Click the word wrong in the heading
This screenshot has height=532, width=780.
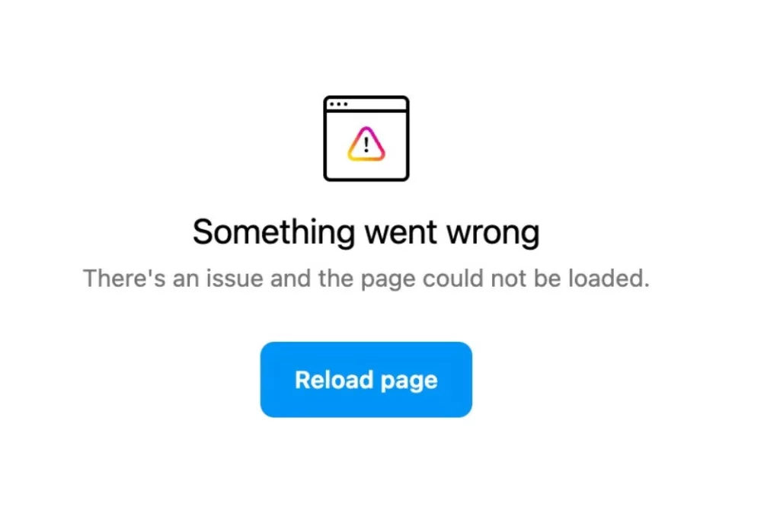[x=493, y=233]
